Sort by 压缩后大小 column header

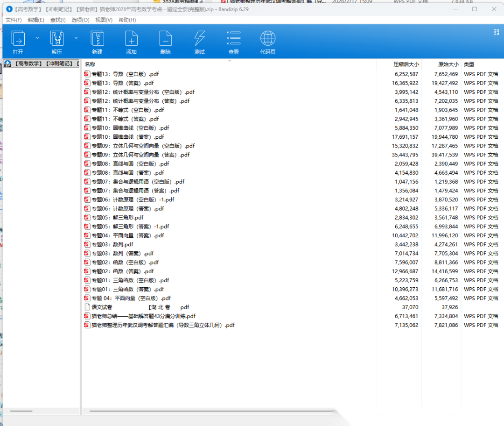click(406, 64)
